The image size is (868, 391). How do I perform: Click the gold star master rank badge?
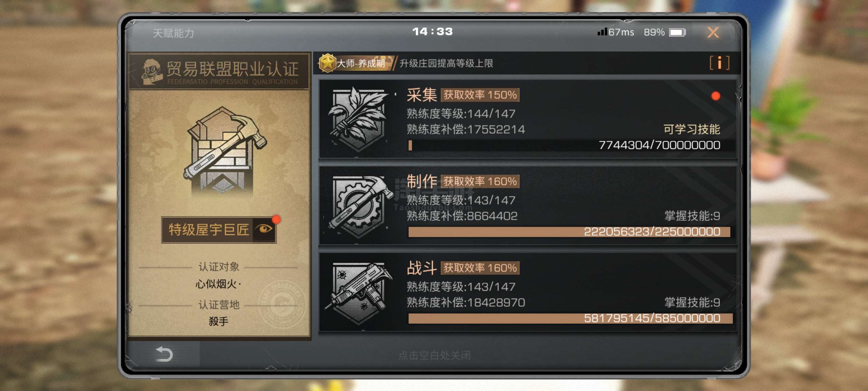327,63
